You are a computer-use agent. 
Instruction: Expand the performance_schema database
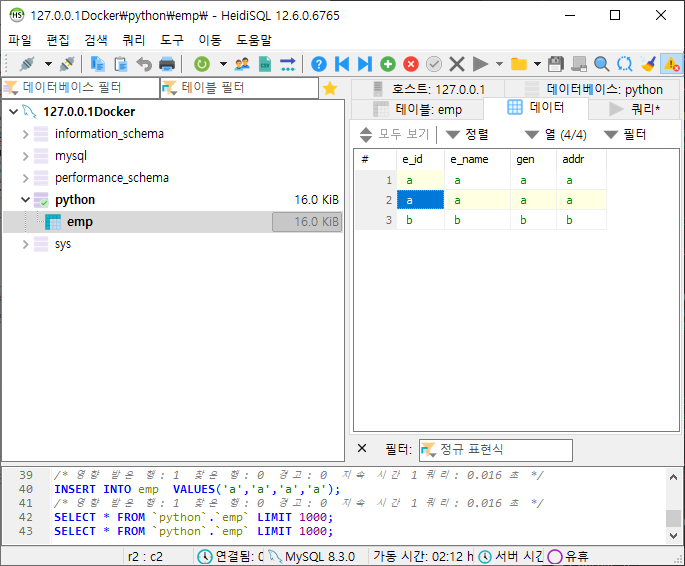click(25, 178)
